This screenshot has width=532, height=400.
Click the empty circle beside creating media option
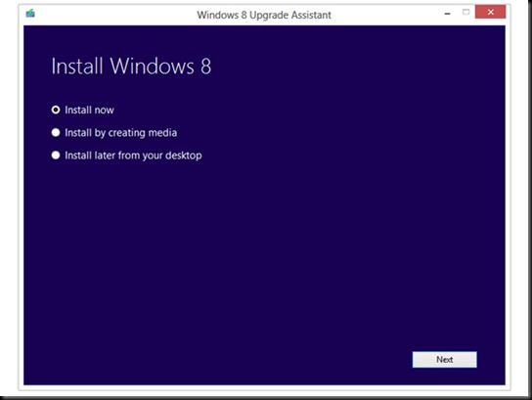[56, 133]
